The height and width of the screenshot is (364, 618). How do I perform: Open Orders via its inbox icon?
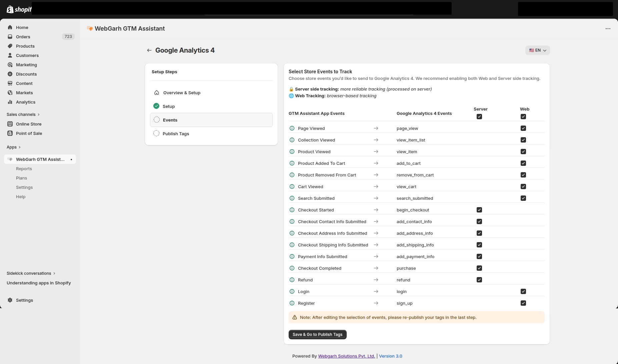click(x=10, y=37)
